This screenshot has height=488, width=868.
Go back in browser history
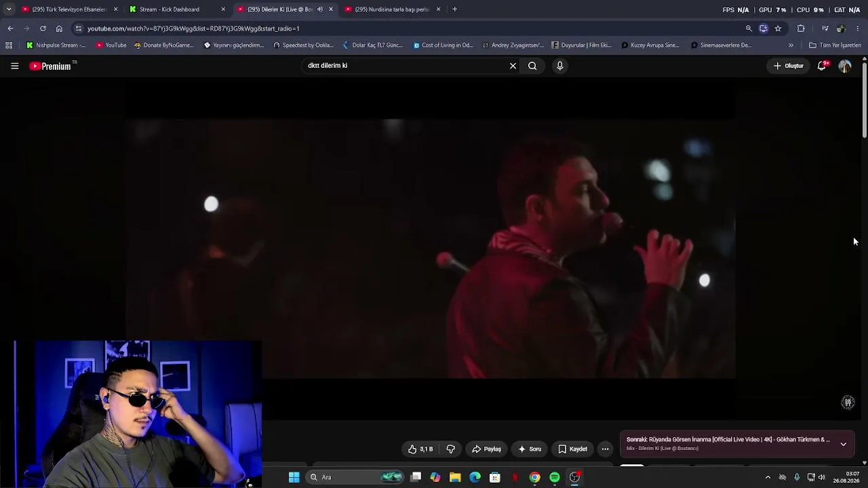pyautogui.click(x=10, y=28)
